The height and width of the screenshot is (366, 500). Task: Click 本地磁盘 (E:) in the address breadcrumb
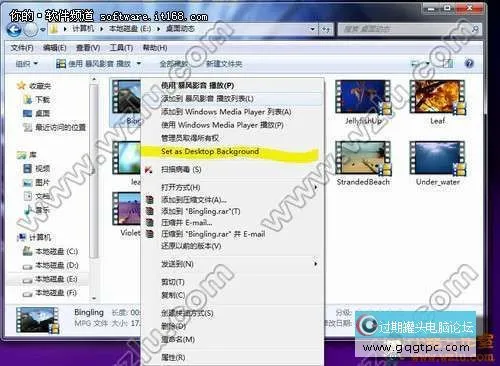click(130, 29)
